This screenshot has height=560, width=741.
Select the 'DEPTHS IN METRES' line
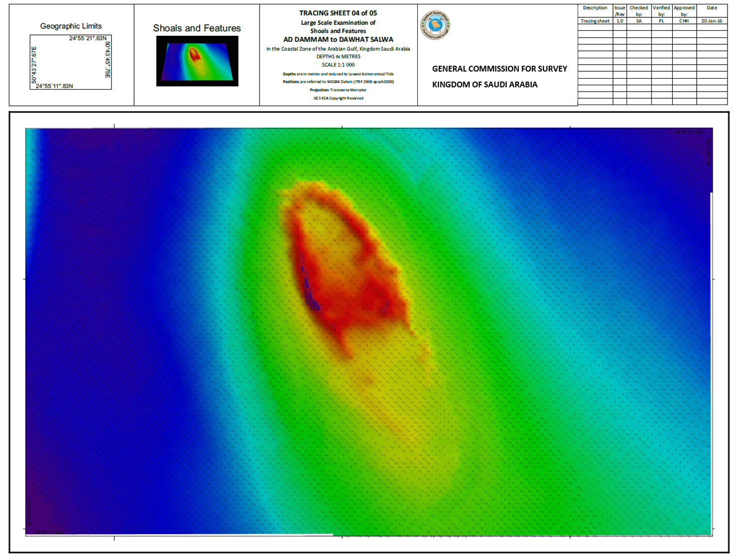338,57
